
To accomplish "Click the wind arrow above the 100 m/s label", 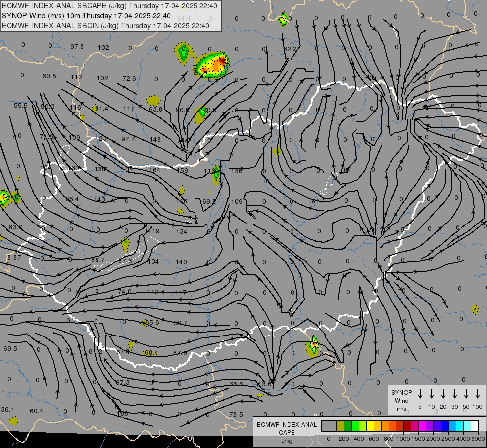I will click(478, 394).
